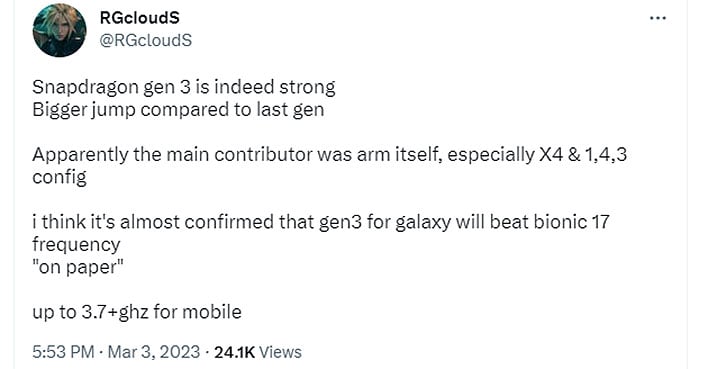
Task: Click the Mar 3, 2023 date
Action: 154,352
